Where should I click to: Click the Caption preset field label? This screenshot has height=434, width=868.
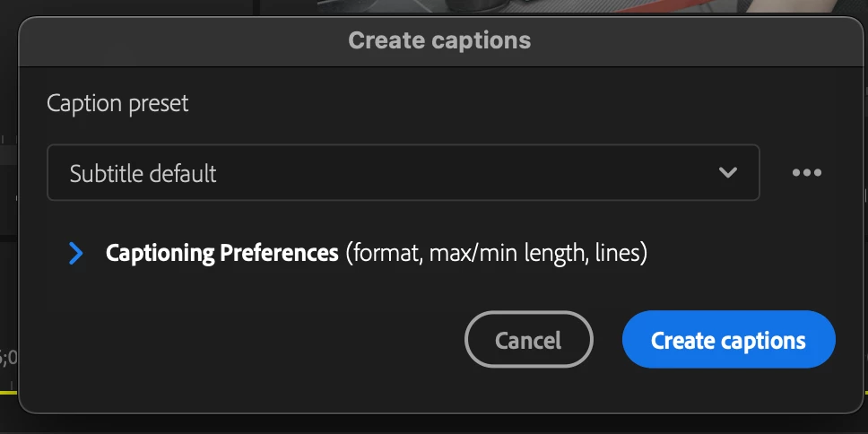pos(117,103)
